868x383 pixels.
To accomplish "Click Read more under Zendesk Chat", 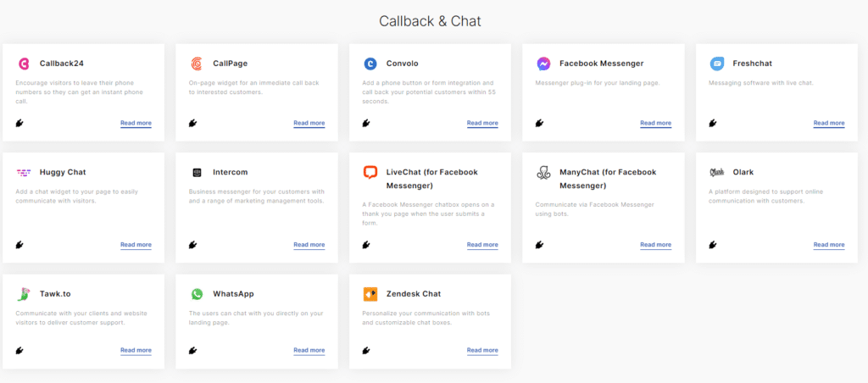I will pos(482,350).
